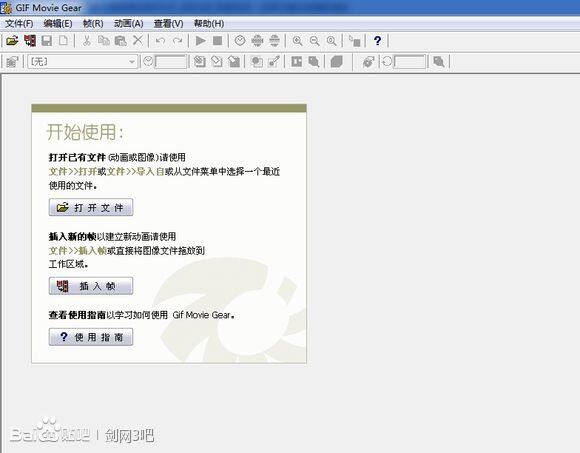This screenshot has height=453, width=580.
Task: Click the undo arrow icon
Action: pyautogui.click(x=160, y=40)
